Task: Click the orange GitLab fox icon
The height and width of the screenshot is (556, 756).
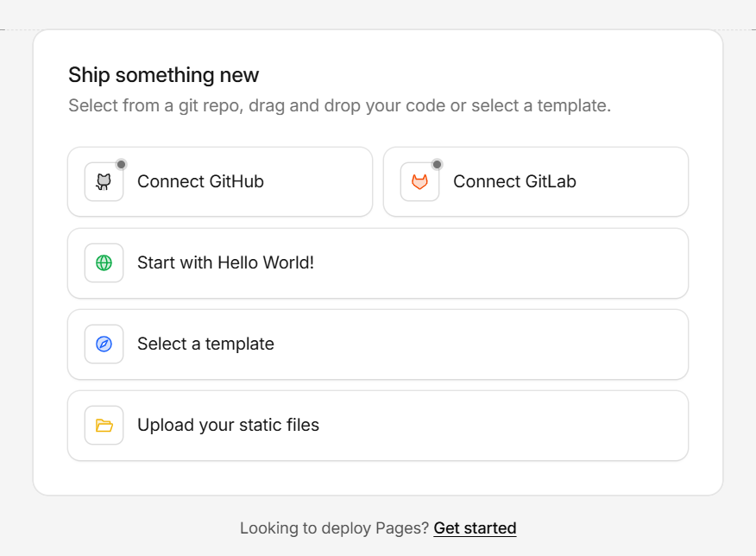Action: point(419,181)
